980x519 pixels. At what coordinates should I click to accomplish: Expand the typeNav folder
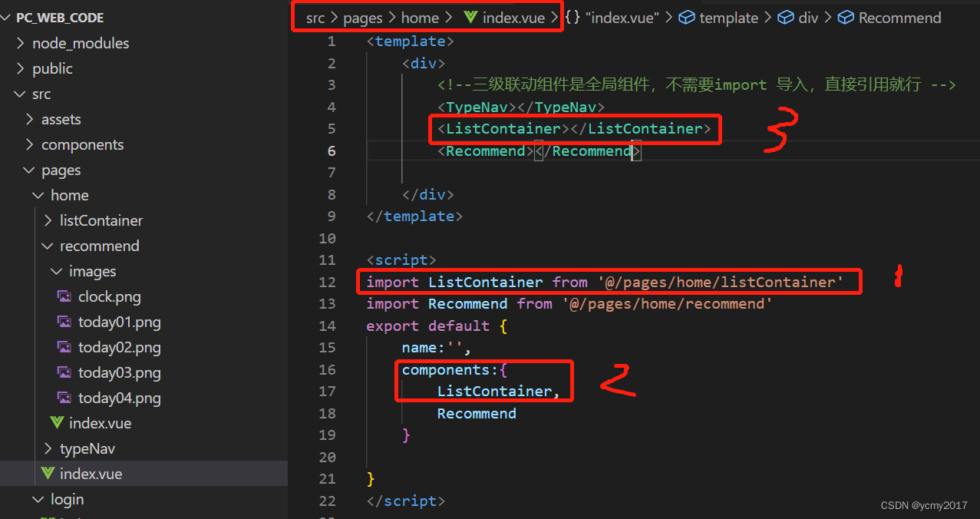click(x=48, y=448)
